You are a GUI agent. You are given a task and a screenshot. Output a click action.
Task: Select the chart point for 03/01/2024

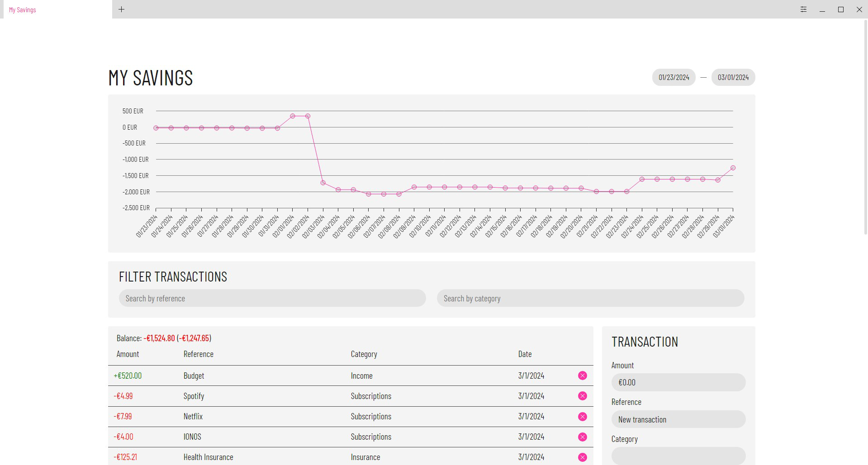point(733,168)
